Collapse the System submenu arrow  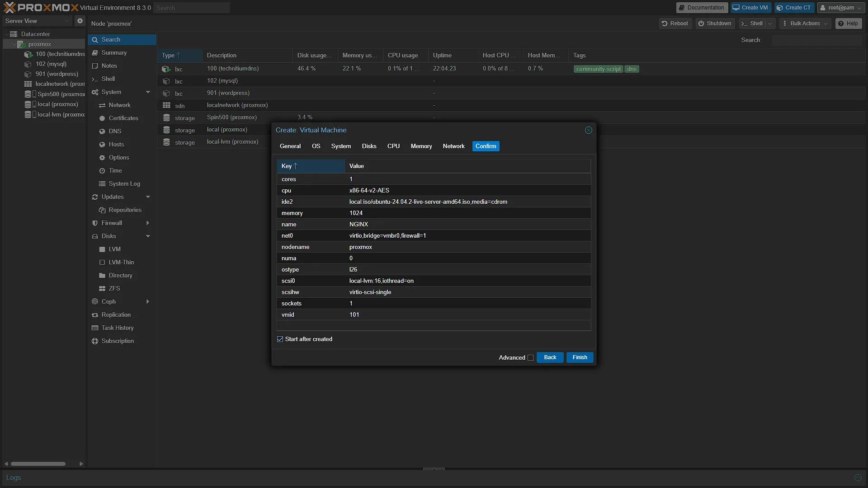(148, 92)
